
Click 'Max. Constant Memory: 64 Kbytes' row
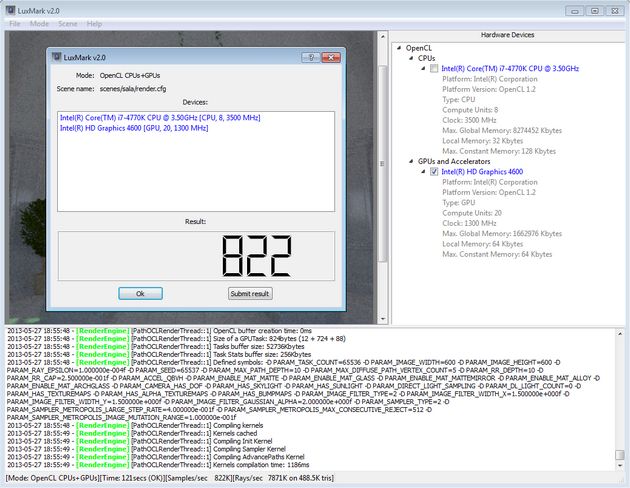click(x=497, y=254)
